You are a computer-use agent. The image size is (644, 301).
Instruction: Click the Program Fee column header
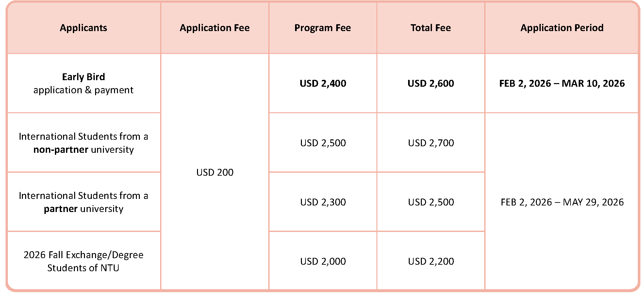pos(322,28)
